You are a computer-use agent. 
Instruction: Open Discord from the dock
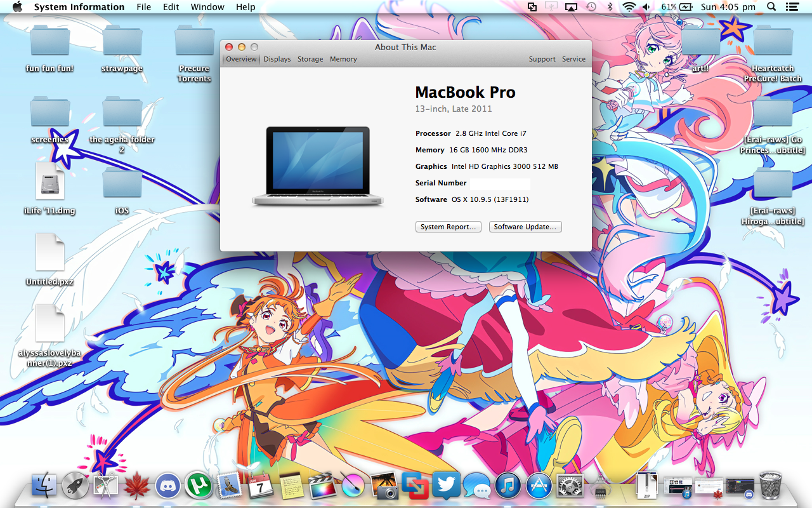[167, 486]
